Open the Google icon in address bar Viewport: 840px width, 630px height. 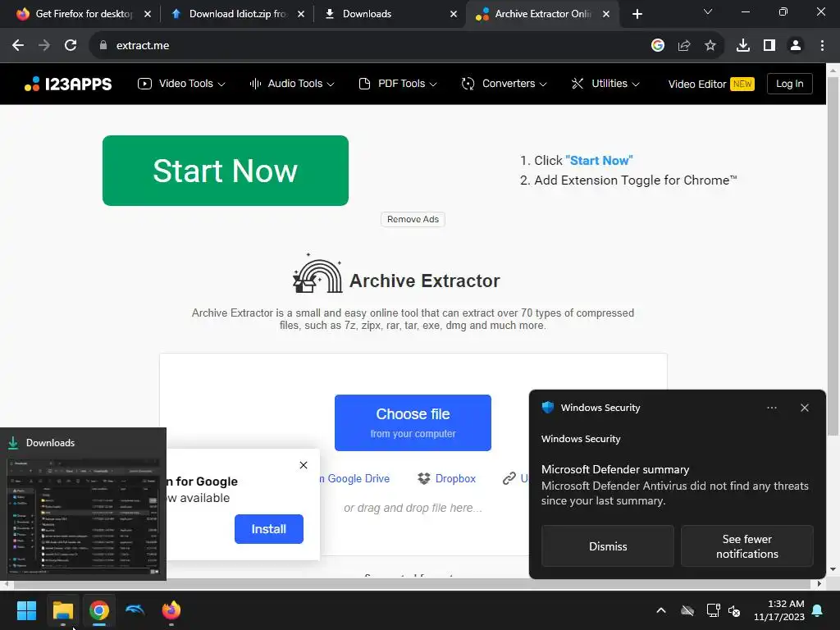658,46
